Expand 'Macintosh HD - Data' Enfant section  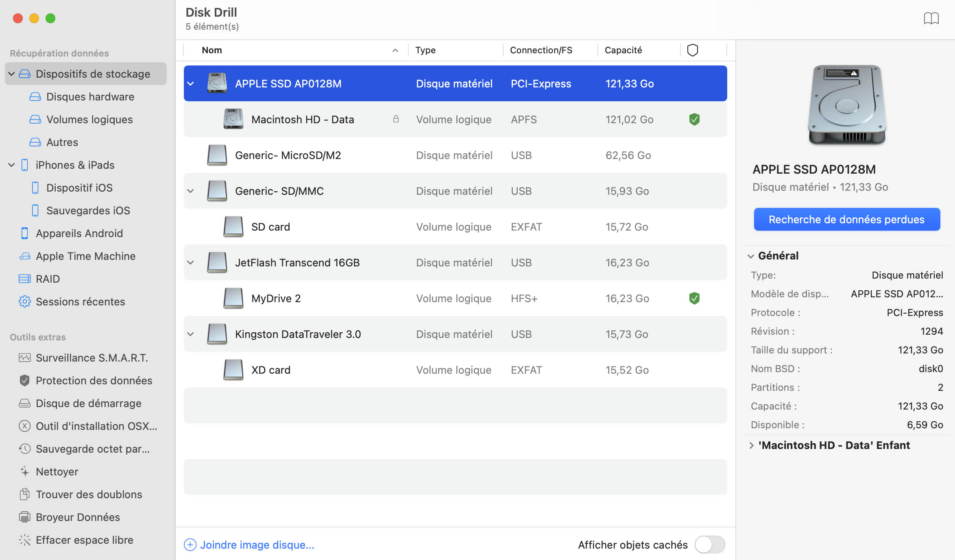tap(750, 445)
